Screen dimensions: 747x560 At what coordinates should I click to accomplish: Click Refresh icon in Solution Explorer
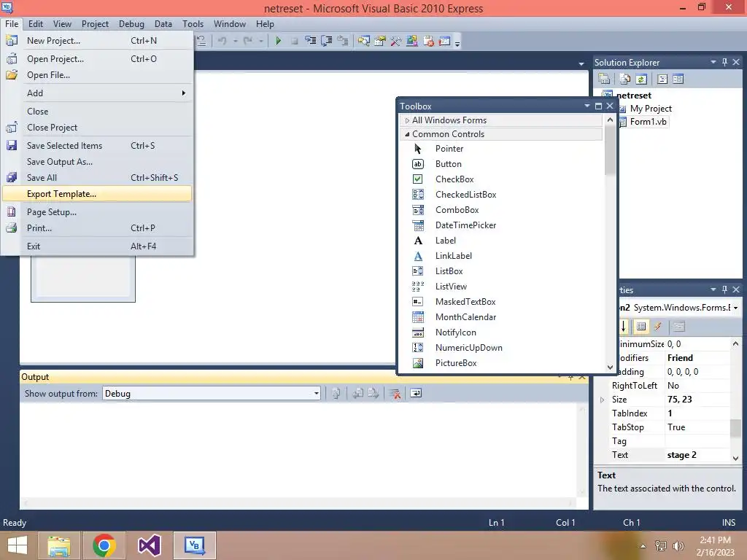pos(641,79)
